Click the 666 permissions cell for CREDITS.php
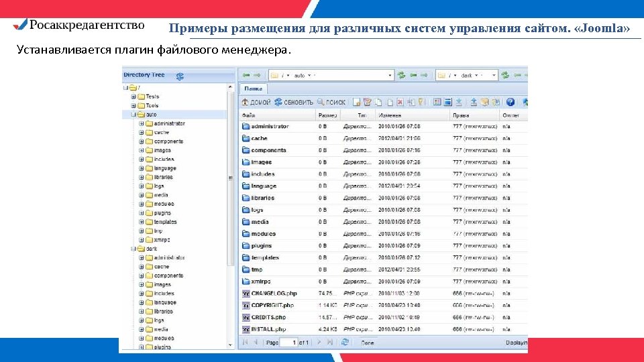 click(474, 317)
